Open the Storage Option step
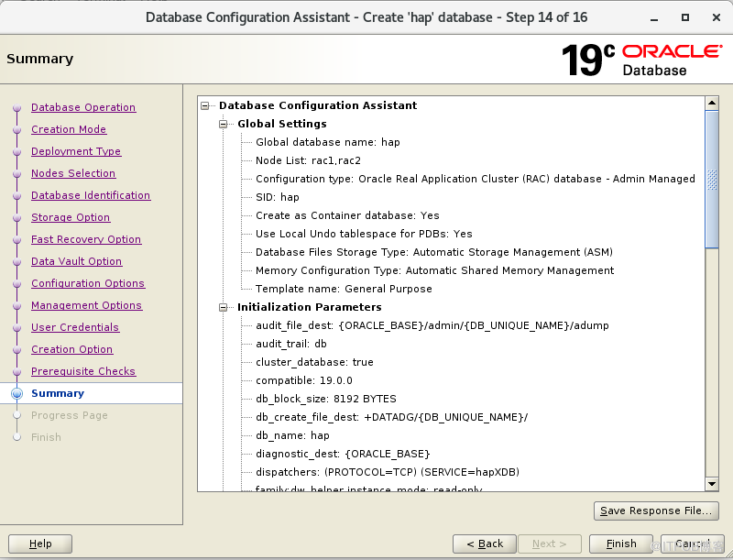 [x=71, y=217]
